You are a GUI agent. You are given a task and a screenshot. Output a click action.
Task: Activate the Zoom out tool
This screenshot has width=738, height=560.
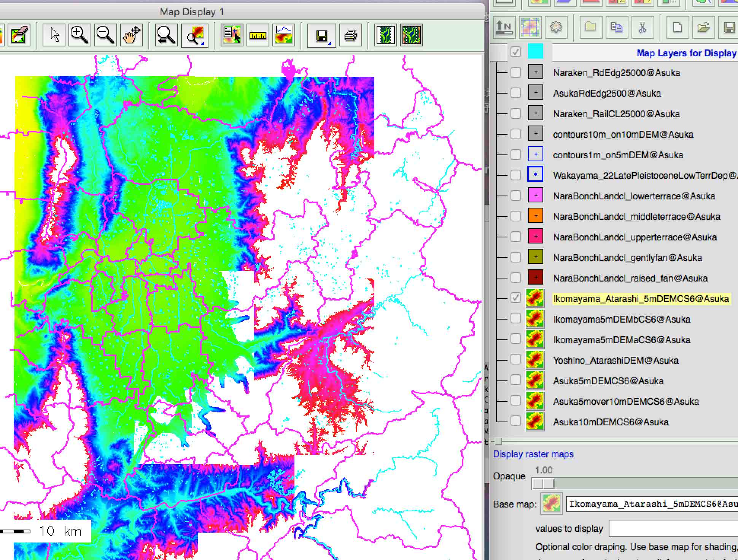pyautogui.click(x=105, y=35)
